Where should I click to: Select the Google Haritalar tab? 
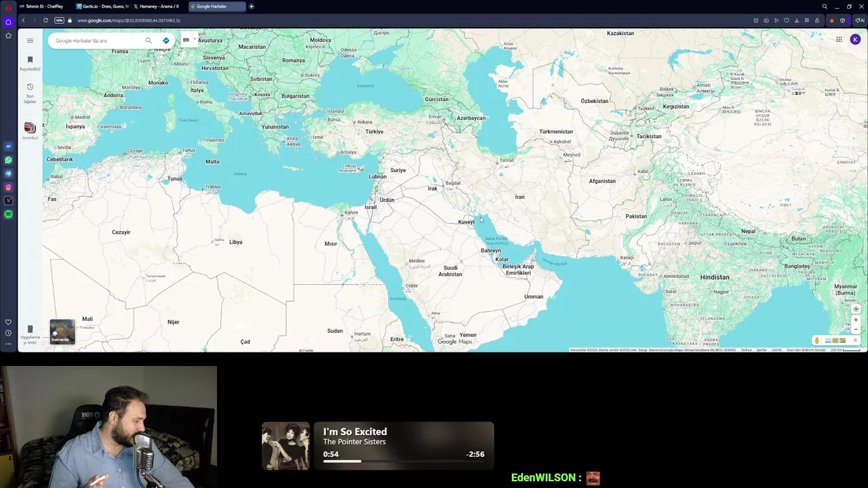(217, 6)
